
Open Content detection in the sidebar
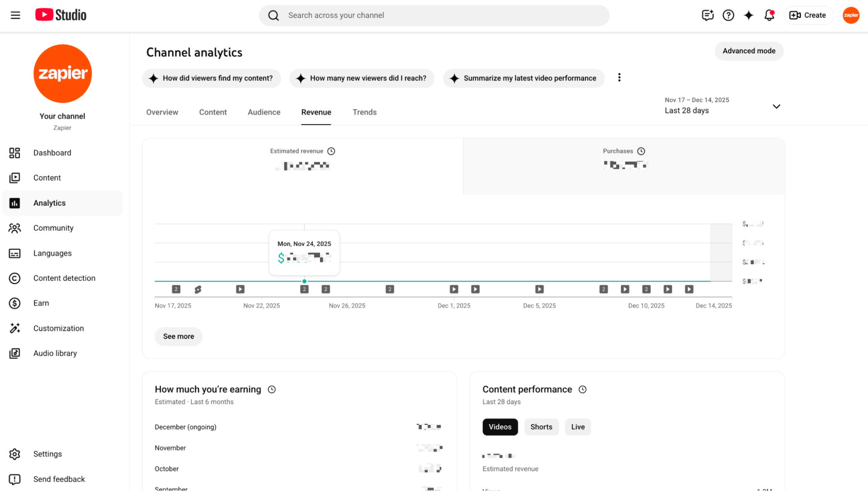(x=64, y=278)
